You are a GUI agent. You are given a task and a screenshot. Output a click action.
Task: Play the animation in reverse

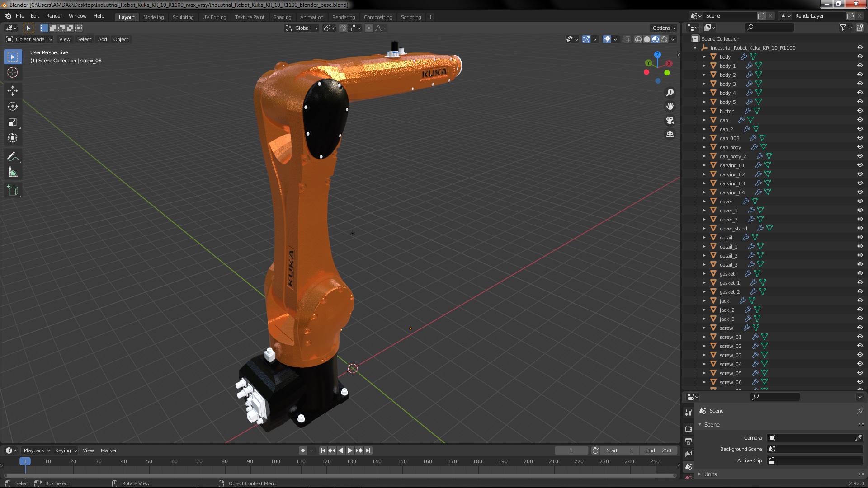341,450
